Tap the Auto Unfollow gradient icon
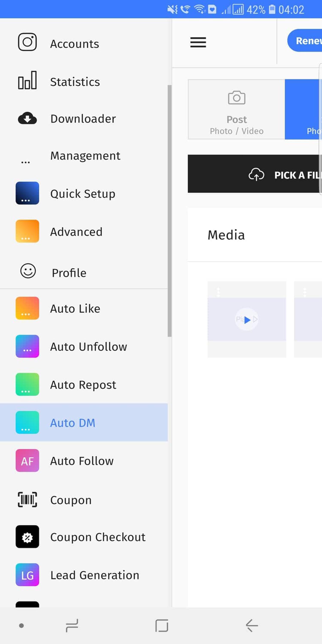The height and width of the screenshot is (644, 322). (27, 346)
